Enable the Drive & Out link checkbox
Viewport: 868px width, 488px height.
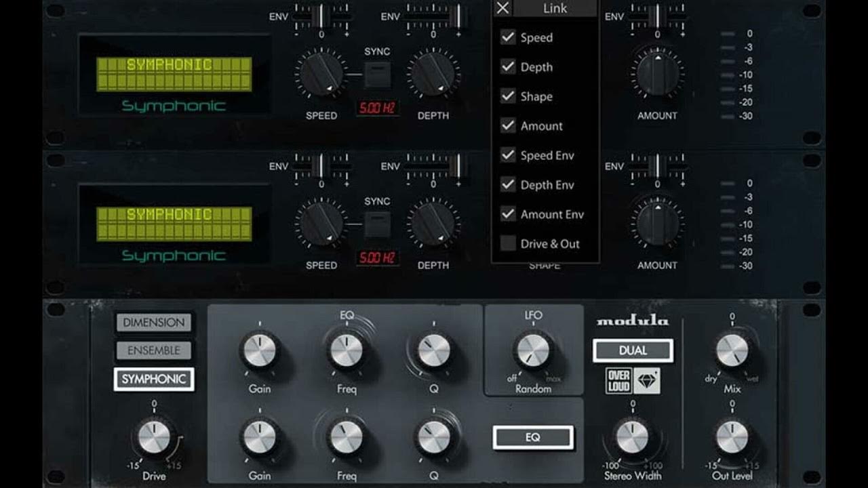click(x=508, y=243)
